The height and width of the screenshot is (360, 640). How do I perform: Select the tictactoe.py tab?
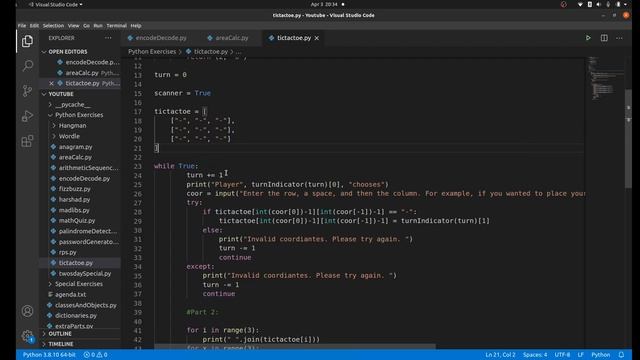point(294,38)
